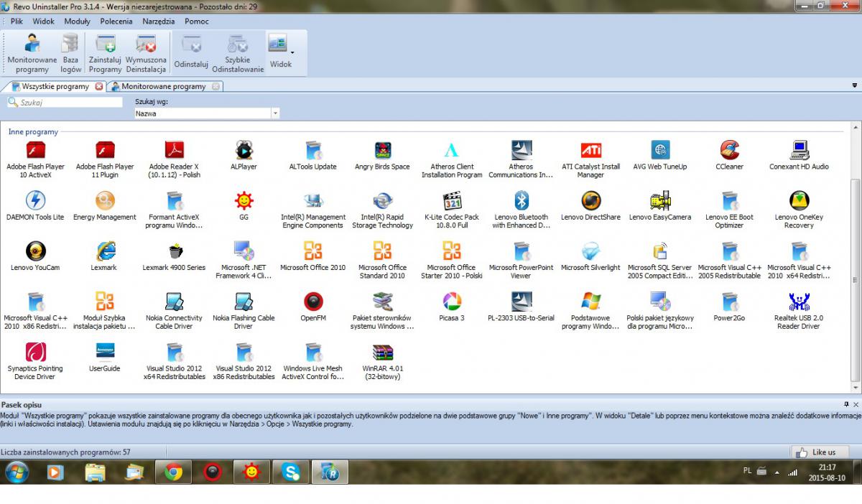Select the Energy Management program
This screenshot has height=504, width=862.
coord(105,206)
